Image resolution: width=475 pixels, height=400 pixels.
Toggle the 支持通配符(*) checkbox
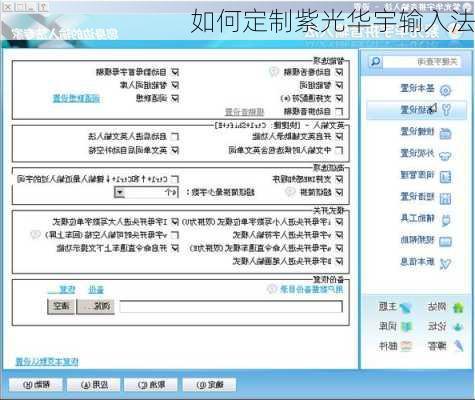(x=339, y=98)
